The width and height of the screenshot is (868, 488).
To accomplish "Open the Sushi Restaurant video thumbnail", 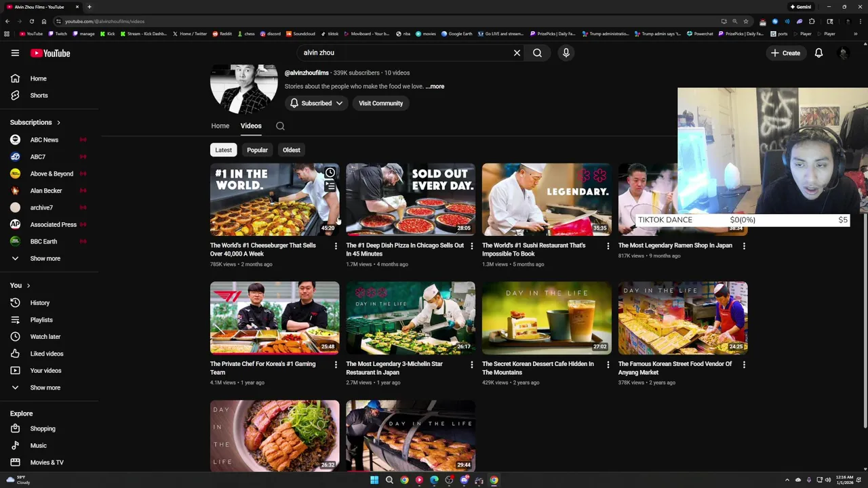I will tap(547, 199).
